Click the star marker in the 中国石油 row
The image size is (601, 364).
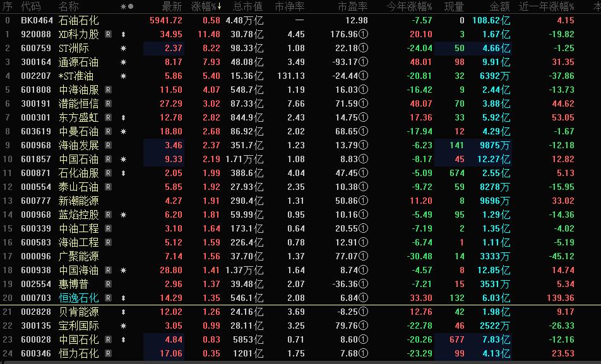click(124, 160)
